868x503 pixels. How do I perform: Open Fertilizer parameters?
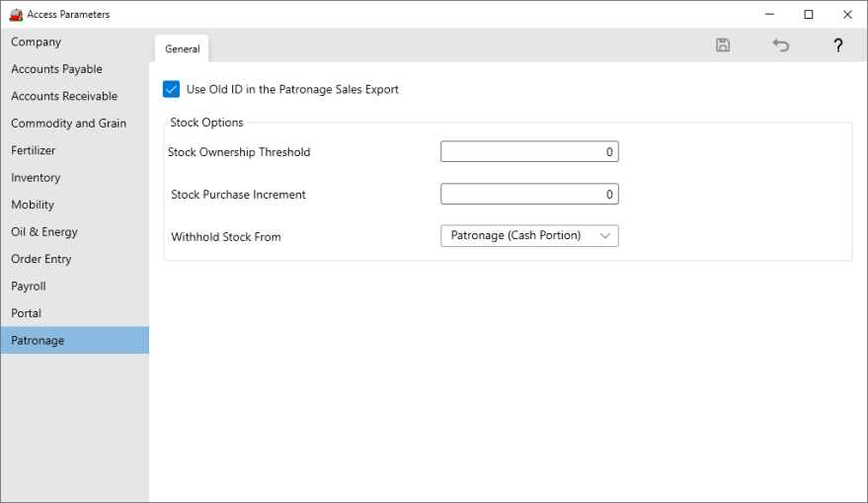34,151
